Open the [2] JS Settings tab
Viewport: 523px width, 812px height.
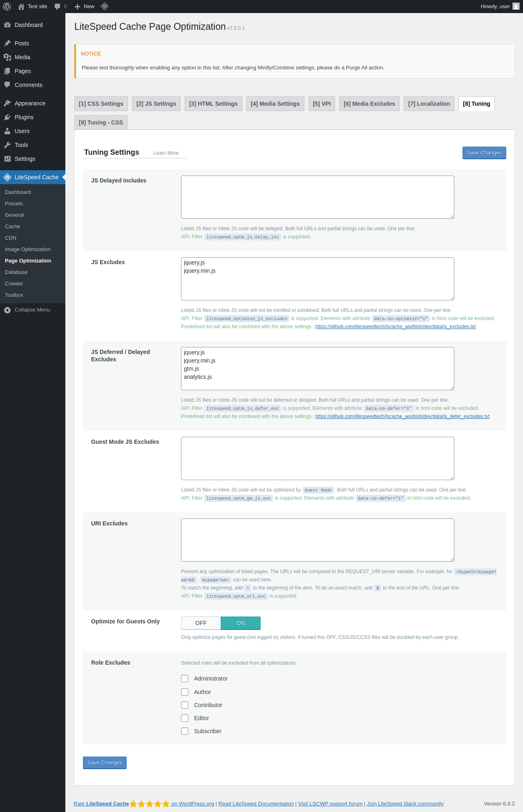[156, 104]
